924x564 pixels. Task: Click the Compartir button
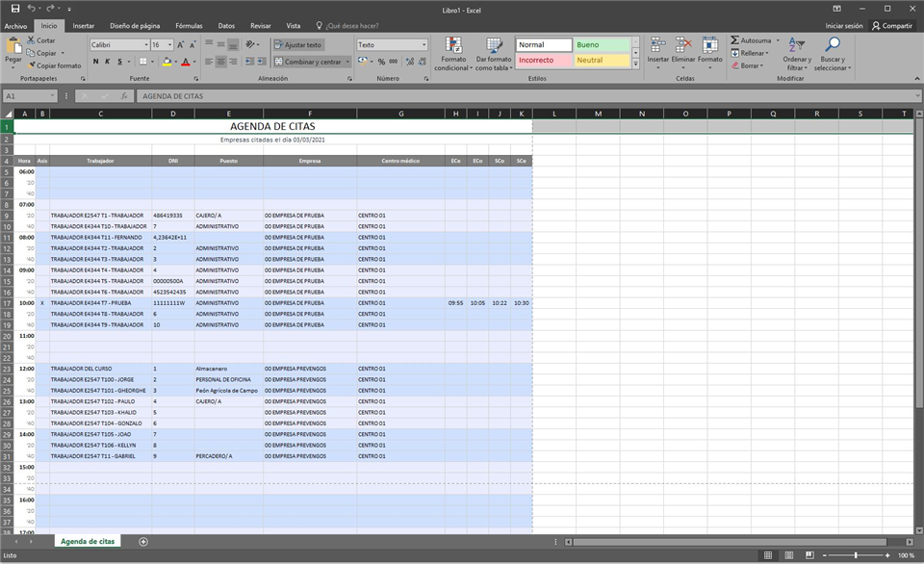coord(891,26)
